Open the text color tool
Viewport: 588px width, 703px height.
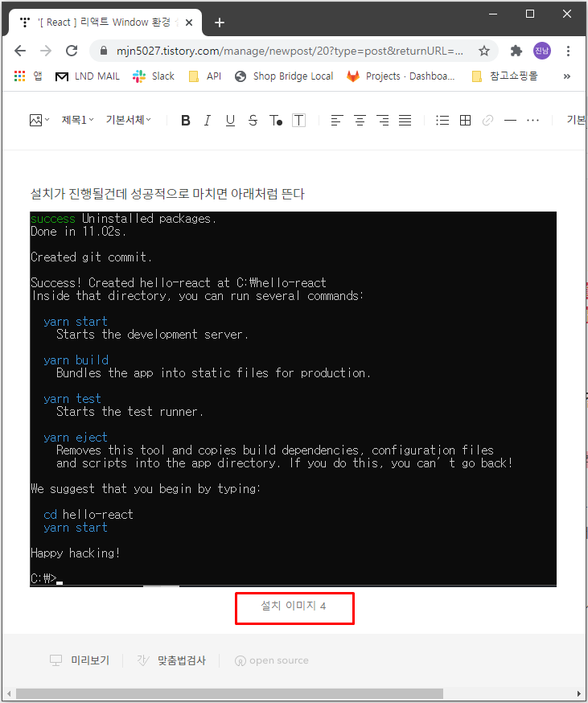pos(276,120)
